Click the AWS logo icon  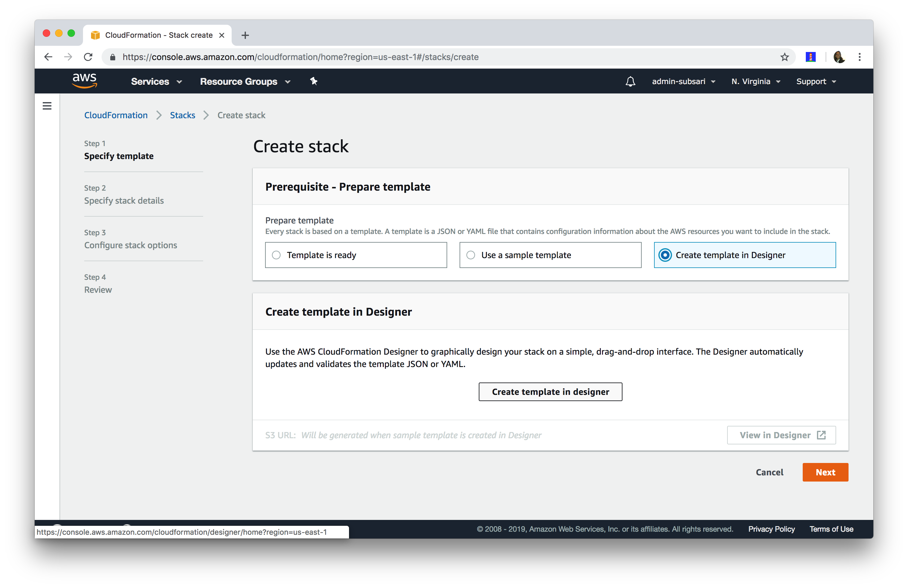tap(83, 81)
